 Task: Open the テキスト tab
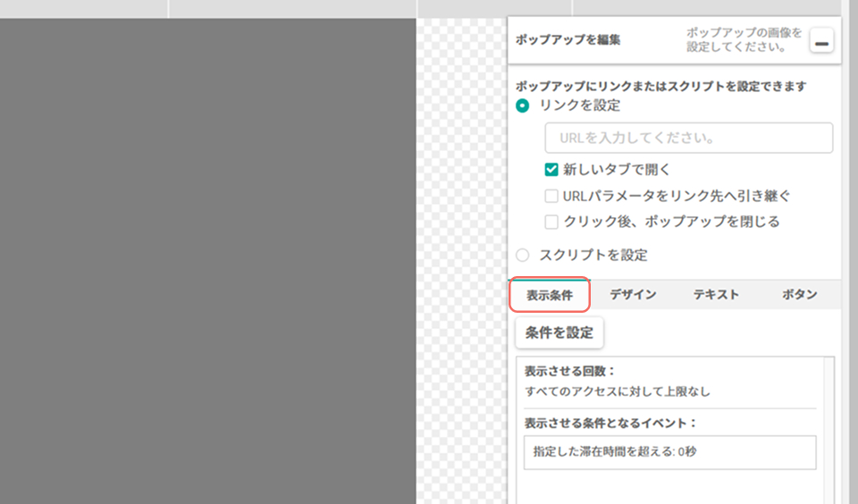[716, 294]
